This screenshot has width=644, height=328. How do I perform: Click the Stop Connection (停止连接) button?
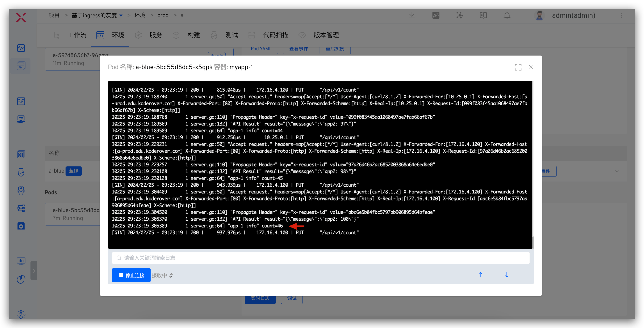[131, 275]
